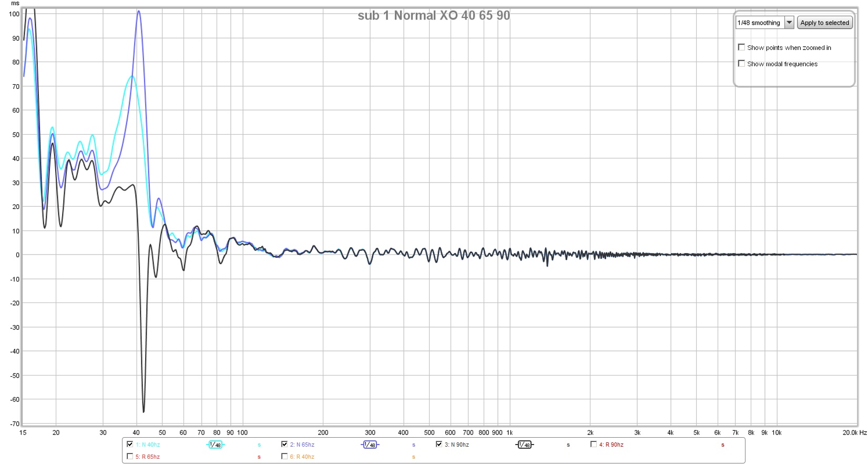This screenshot has width=868, height=464.
Task: Enable the 4: R 90hz trace checkbox
Action: (x=594, y=445)
